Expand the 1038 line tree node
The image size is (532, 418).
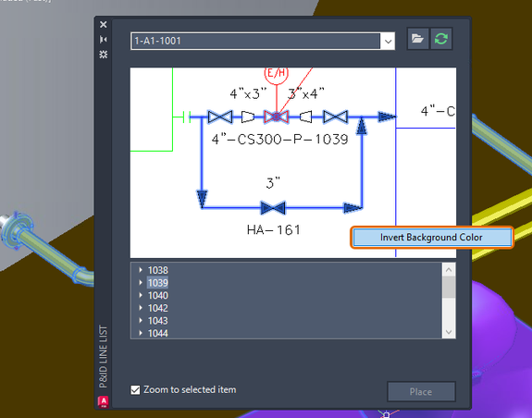[141, 270]
